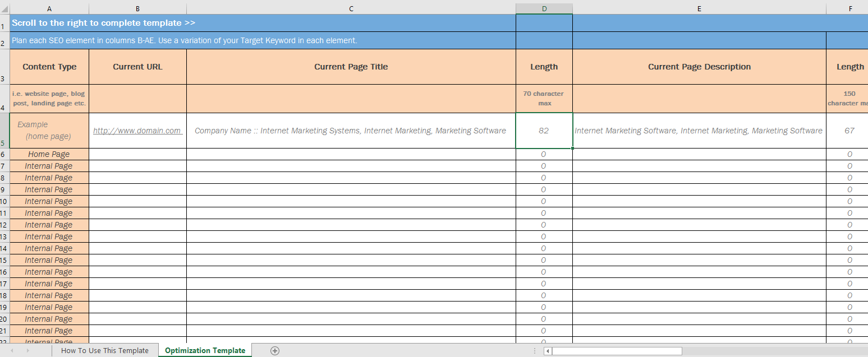Switch to How To Use This Template tab

105,350
